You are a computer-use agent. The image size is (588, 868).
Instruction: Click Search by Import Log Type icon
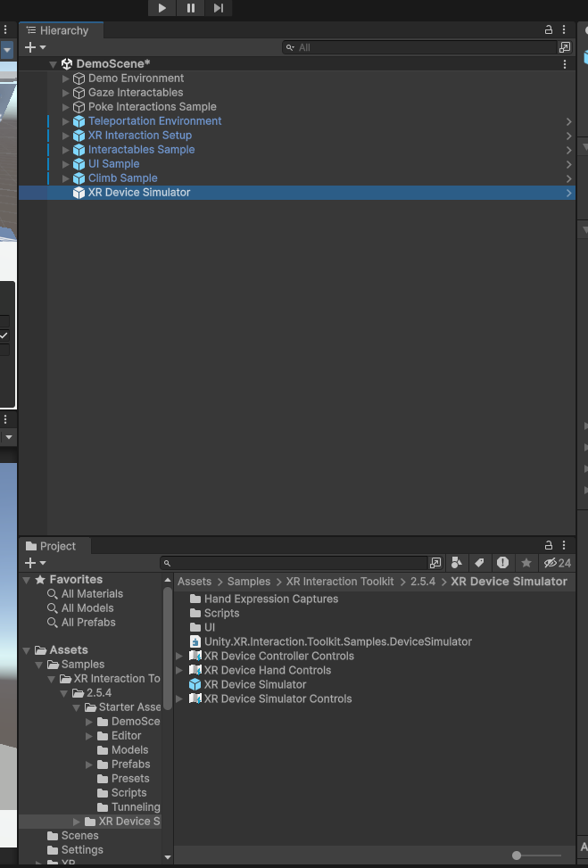pyautogui.click(x=502, y=563)
